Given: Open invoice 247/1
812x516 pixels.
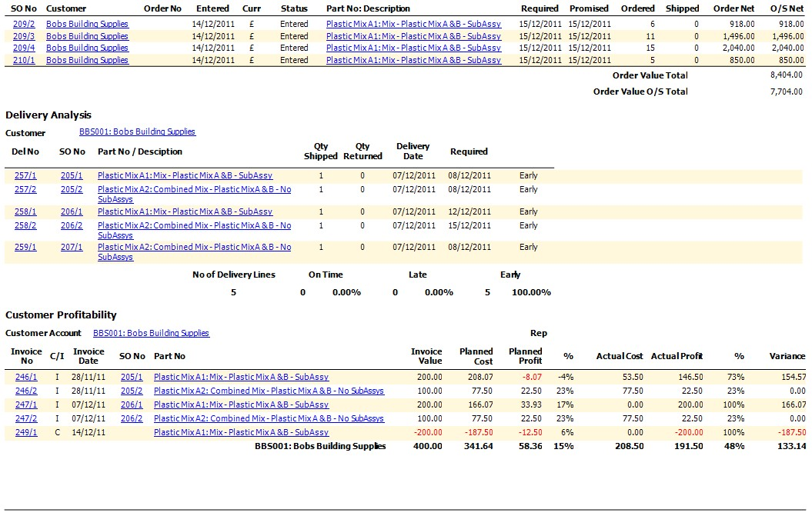Looking at the screenshot, I should (x=26, y=404).
